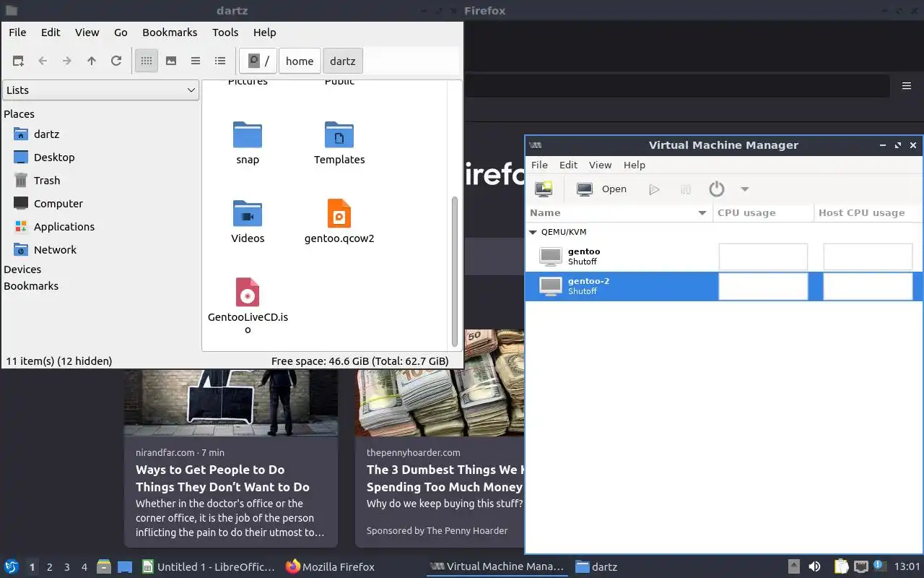Open network status tray icon
This screenshot has height=578, width=924.
click(861, 567)
